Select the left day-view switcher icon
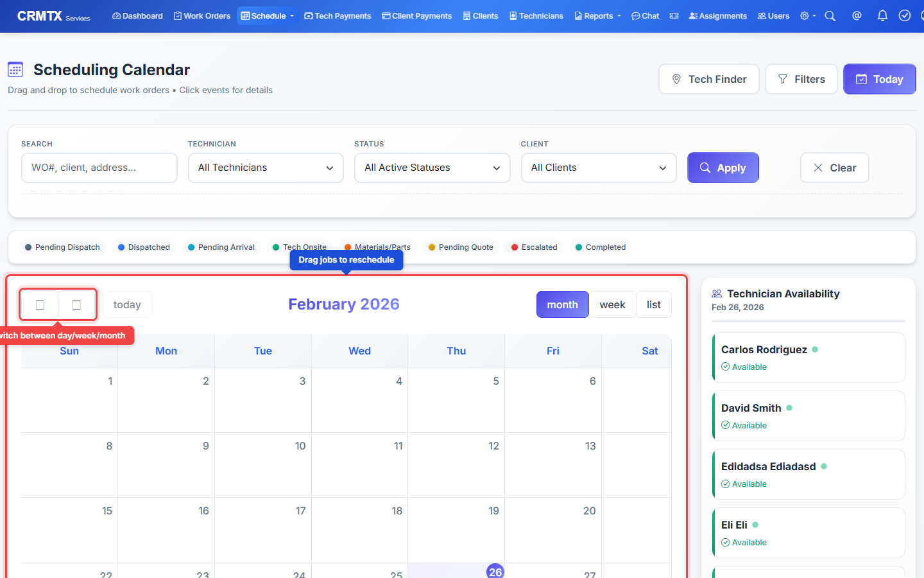Viewport: 924px width, 578px height. (39, 304)
